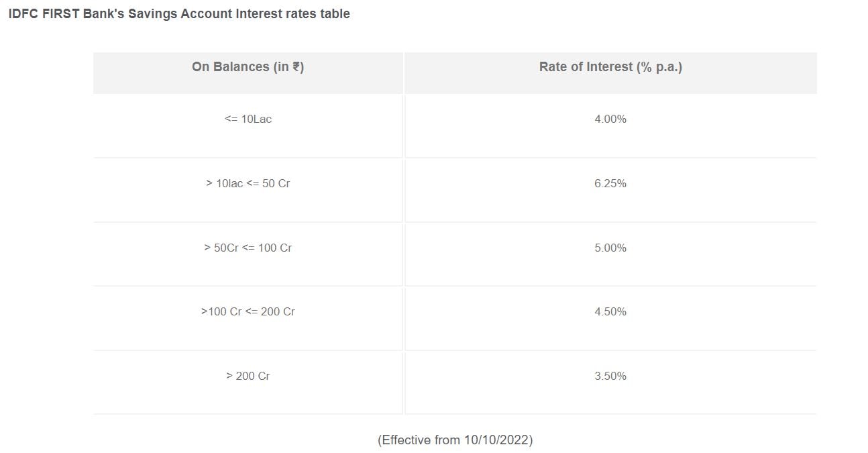Select the '<= 10Lac' balance cell
The image size is (868, 453).
248,119
